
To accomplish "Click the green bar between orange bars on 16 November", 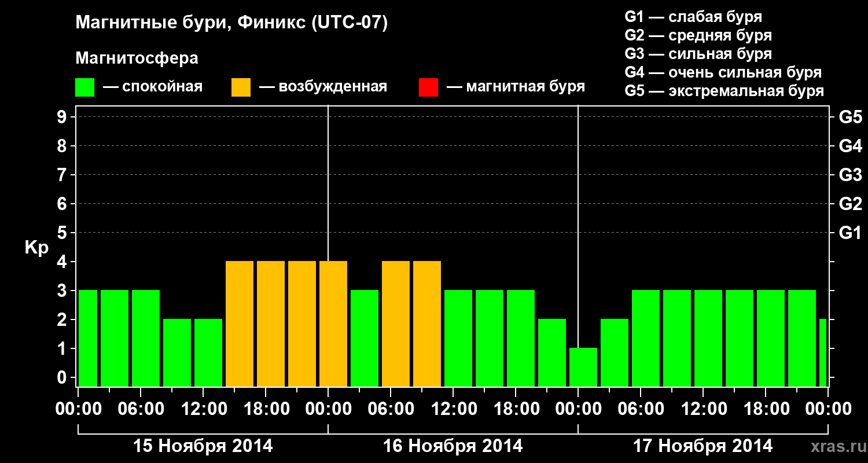I will coord(365,338).
